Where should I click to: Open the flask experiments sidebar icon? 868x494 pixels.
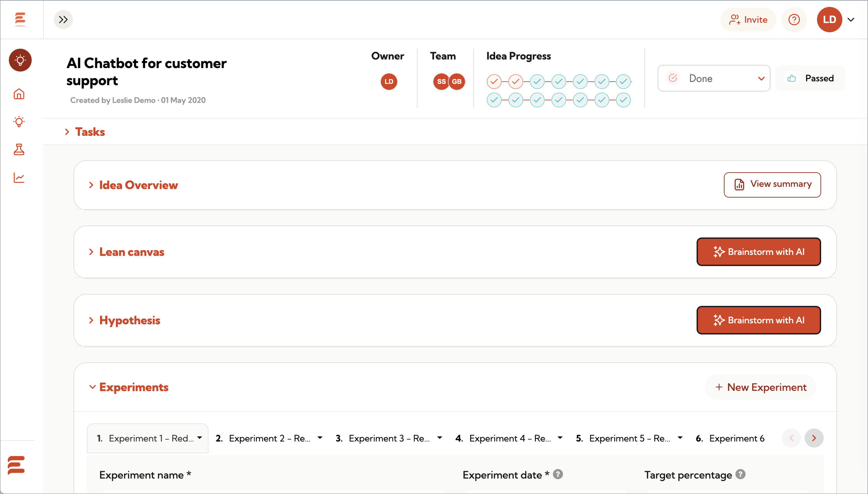coord(19,150)
